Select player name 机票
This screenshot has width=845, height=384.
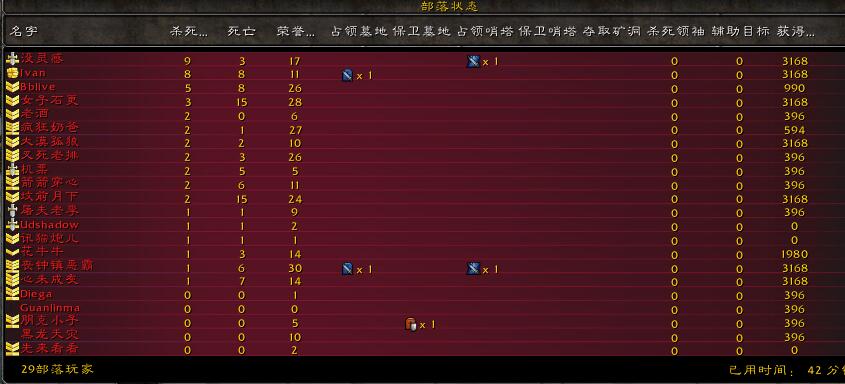(35, 169)
